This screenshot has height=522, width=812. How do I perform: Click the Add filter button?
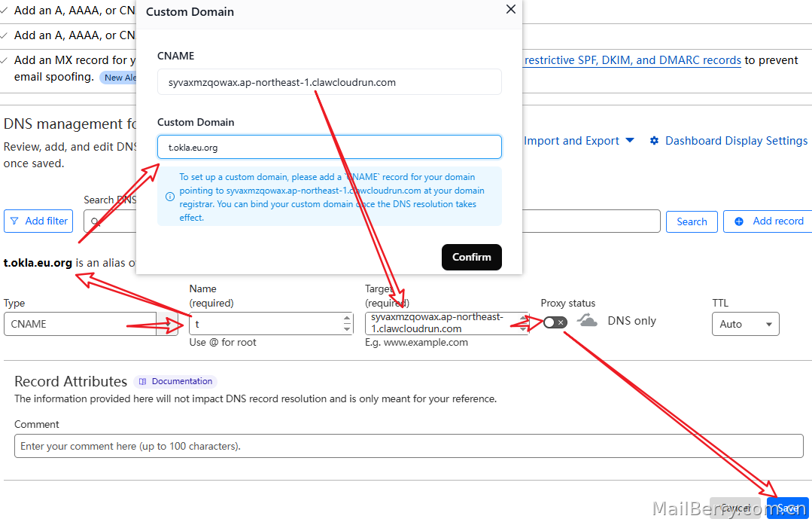[38, 221]
